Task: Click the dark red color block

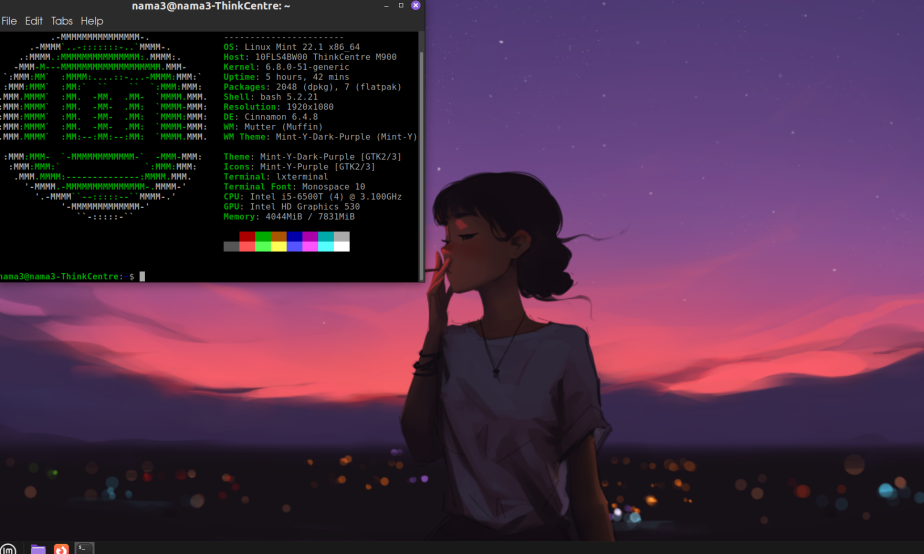Action: pyautogui.click(x=247, y=236)
